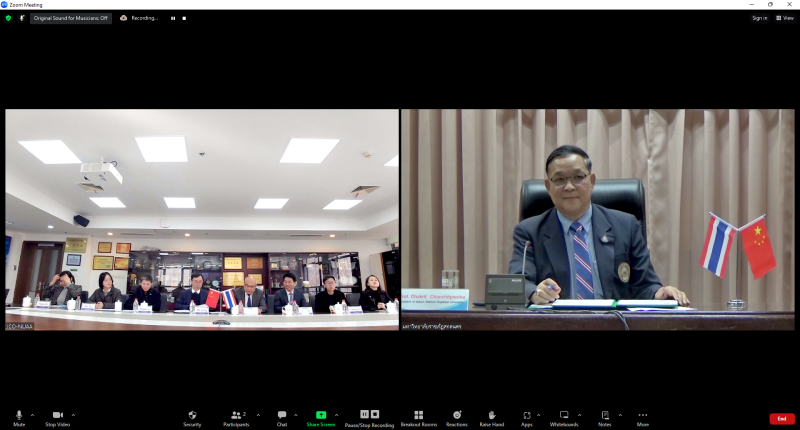The width and height of the screenshot is (800, 430).
Task: Pause the recording from the top bar
Action: [173, 18]
